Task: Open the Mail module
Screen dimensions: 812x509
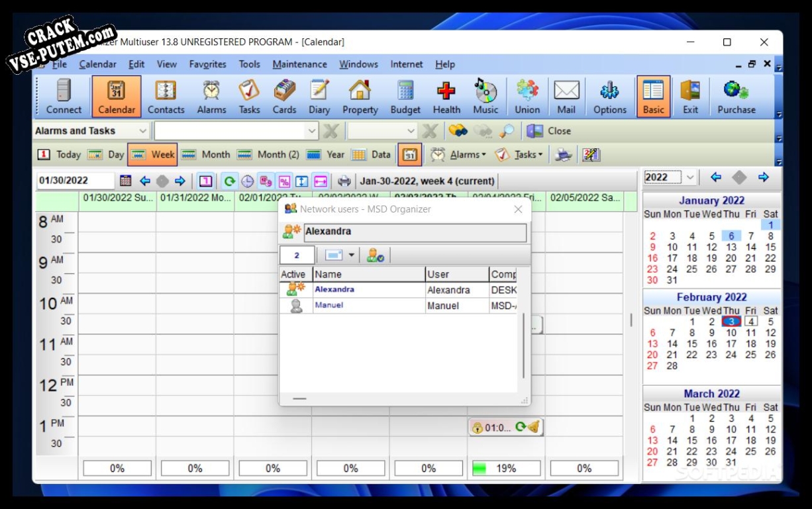Action: tap(566, 97)
